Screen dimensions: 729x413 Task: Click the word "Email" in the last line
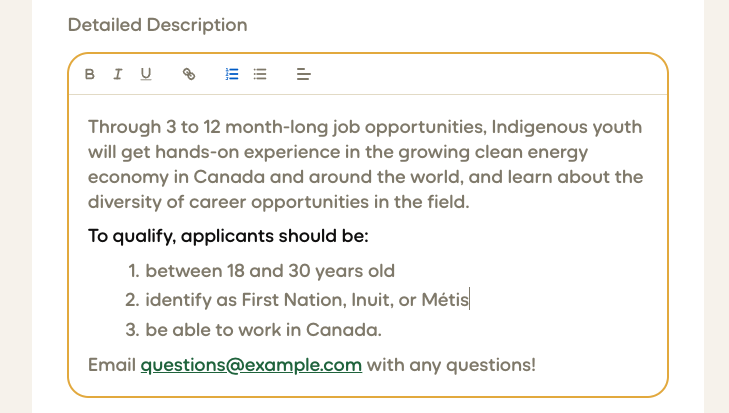[x=112, y=365]
